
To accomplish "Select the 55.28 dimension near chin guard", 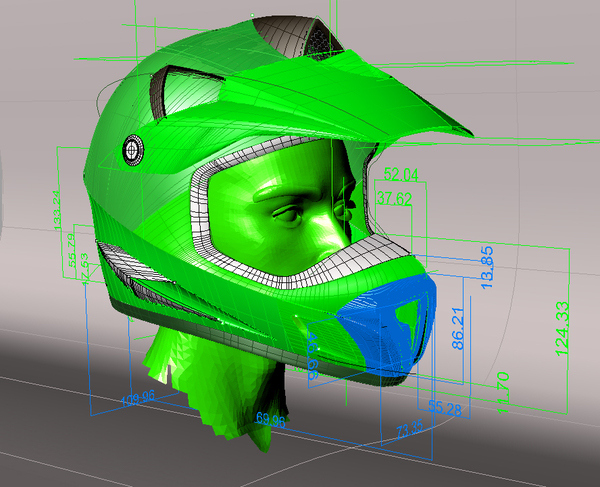I will pos(443,408).
